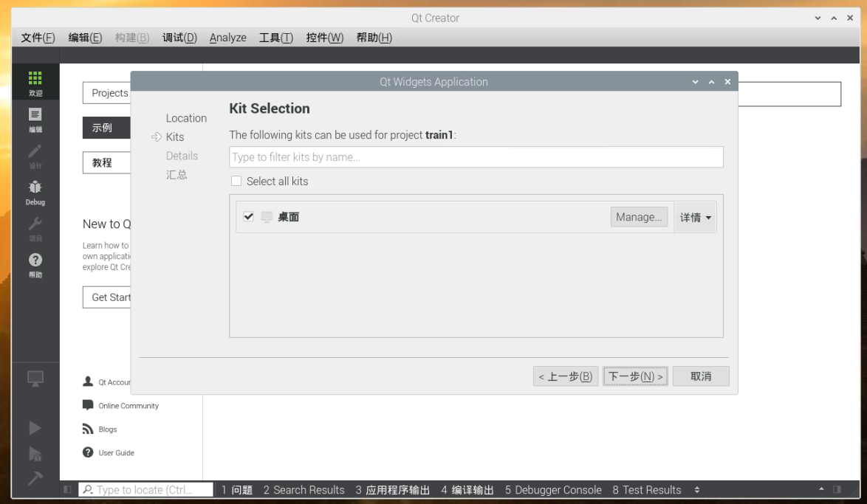Image resolution: width=867 pixels, height=504 pixels.
Task: Open output pane selector arrows in status bar
Action: pyautogui.click(x=696, y=490)
